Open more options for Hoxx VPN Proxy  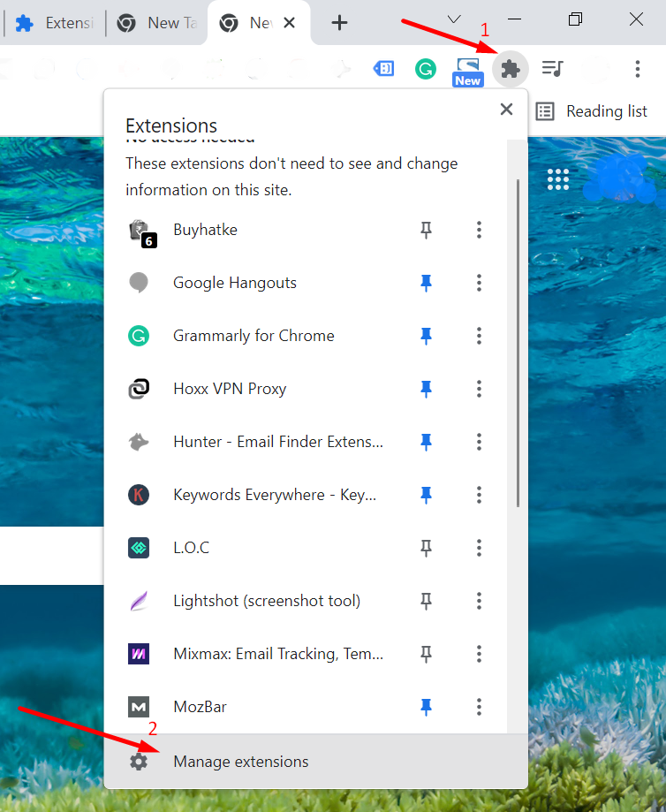pos(479,389)
